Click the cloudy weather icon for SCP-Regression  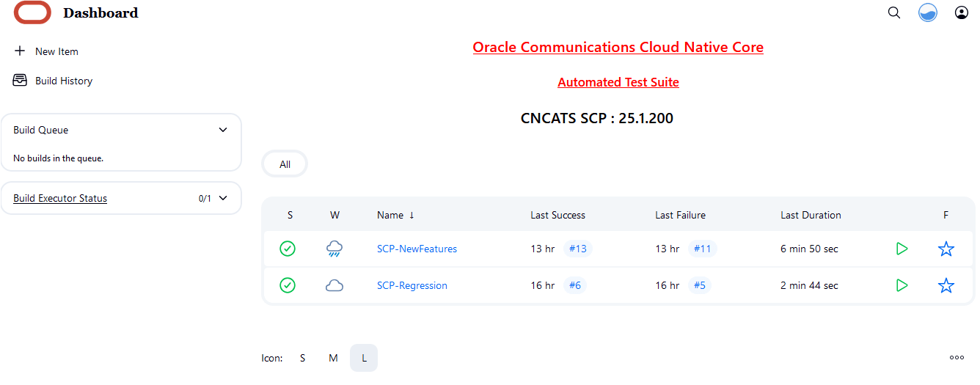[x=334, y=285]
